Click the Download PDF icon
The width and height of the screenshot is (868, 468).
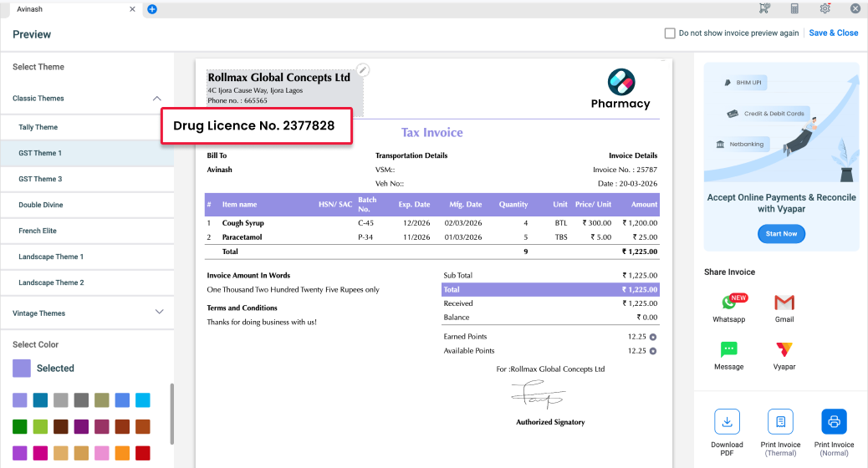pyautogui.click(x=727, y=422)
